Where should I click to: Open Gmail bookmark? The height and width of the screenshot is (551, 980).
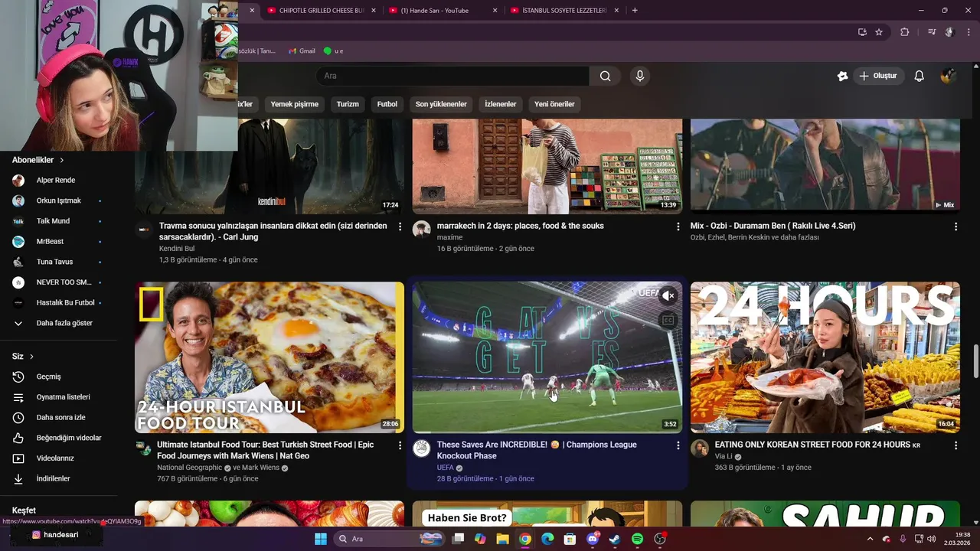coord(302,51)
